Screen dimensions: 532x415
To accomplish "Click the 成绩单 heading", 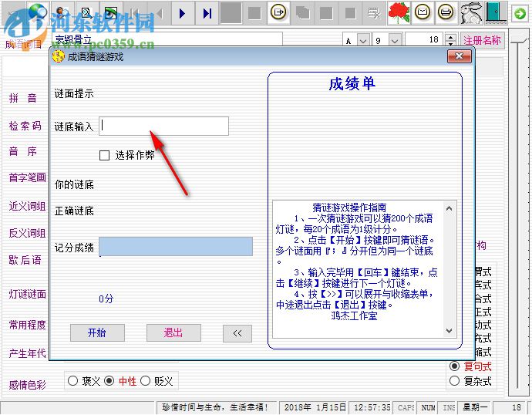I will click(x=352, y=83).
